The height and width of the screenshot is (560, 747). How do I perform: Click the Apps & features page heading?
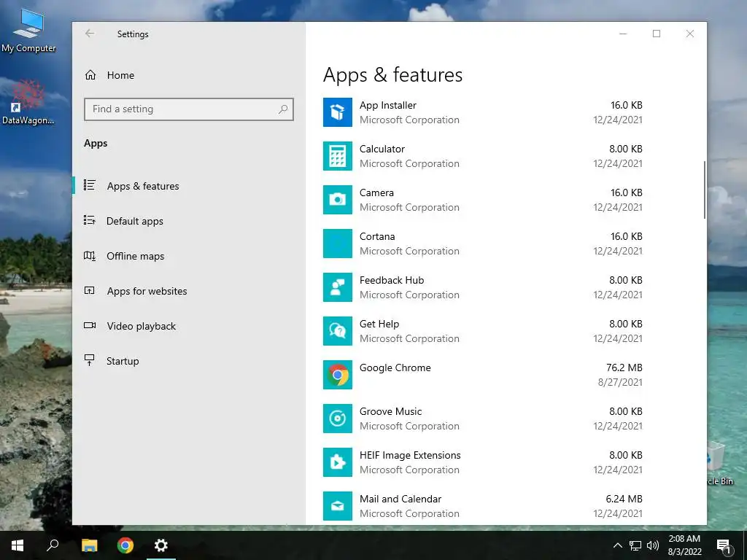(392, 75)
